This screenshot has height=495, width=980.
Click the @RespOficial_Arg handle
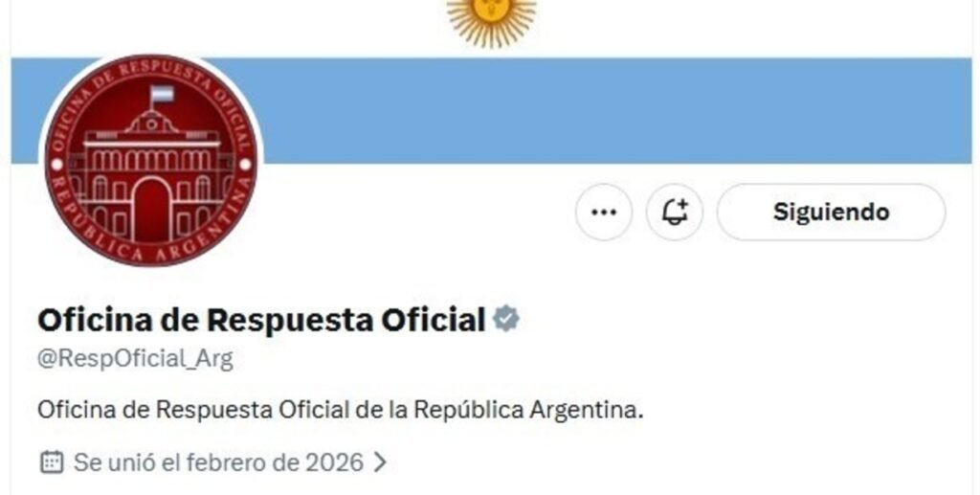(x=135, y=359)
